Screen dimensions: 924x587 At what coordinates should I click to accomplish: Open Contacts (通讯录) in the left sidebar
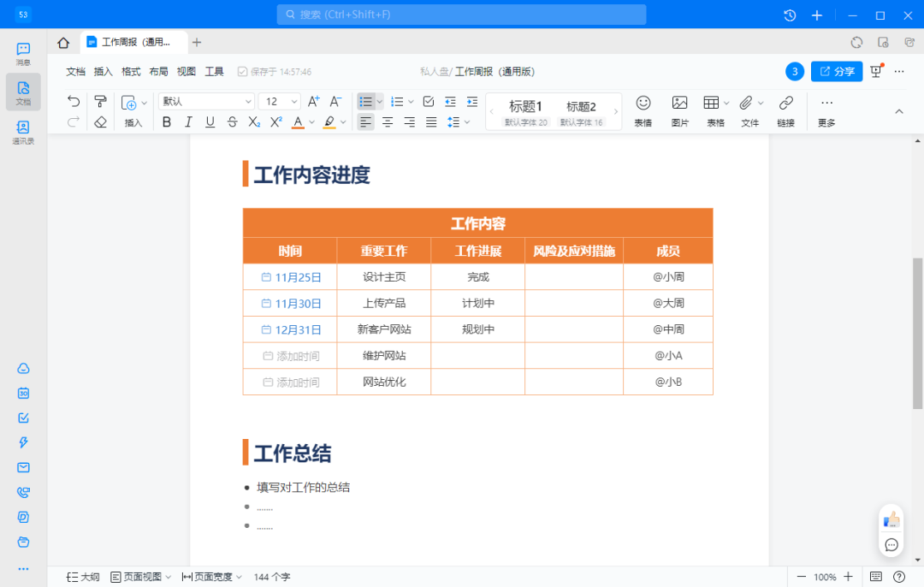pos(23,131)
